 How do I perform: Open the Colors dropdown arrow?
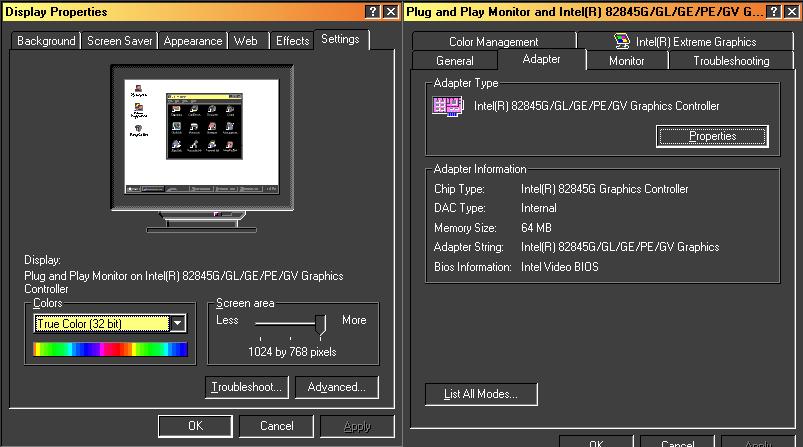point(178,324)
